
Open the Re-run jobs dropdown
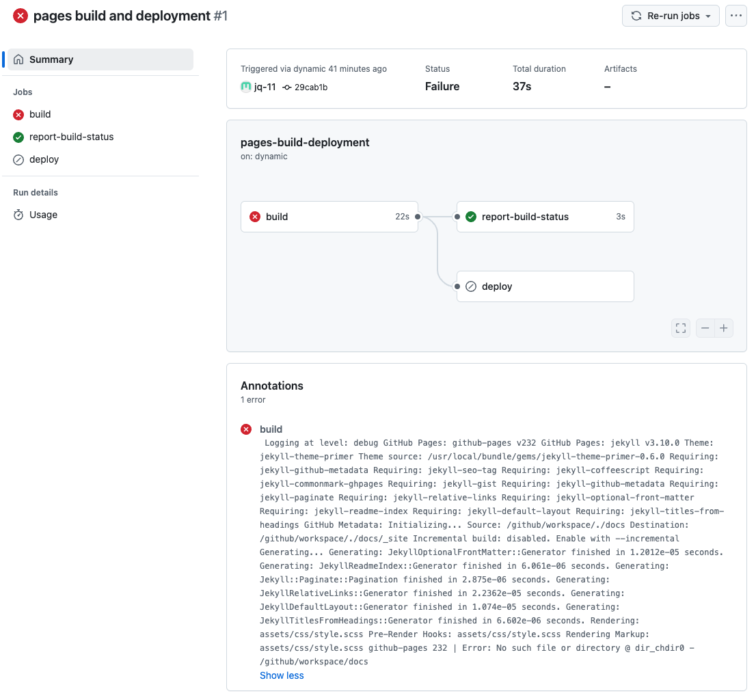click(x=670, y=16)
